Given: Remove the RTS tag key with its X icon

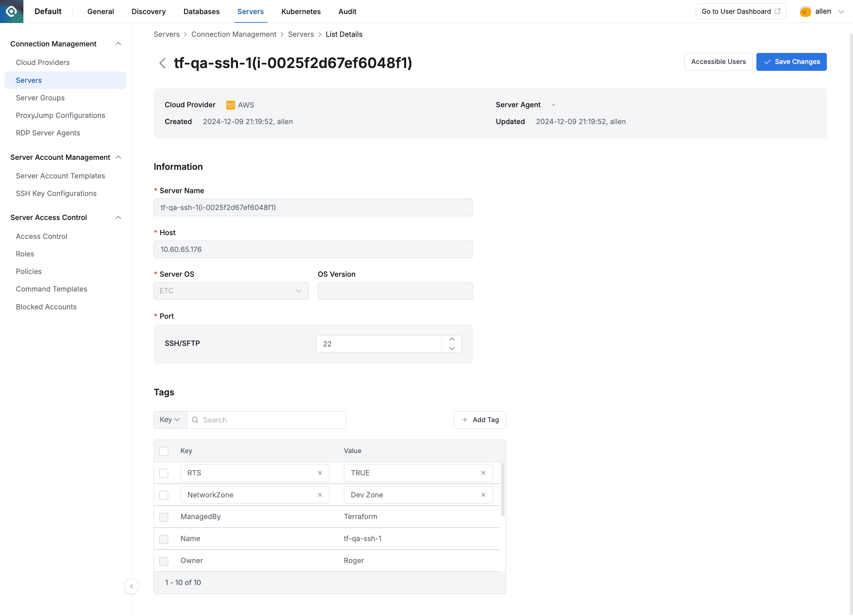Looking at the screenshot, I should tap(320, 473).
